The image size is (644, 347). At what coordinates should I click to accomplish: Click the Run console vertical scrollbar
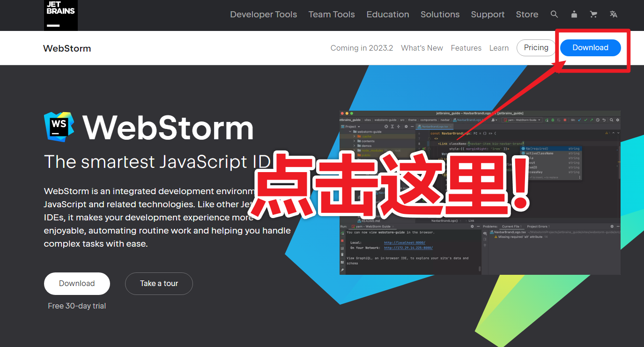pos(479,269)
